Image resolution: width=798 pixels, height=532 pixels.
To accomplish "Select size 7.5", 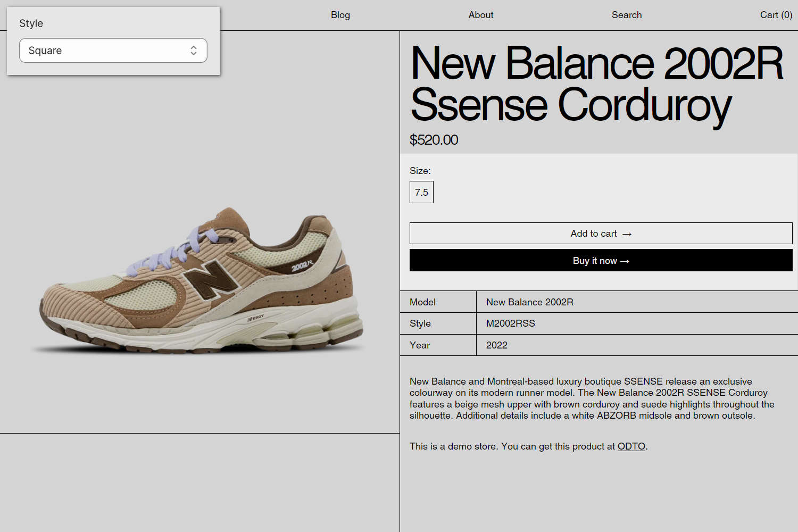I will (421, 192).
